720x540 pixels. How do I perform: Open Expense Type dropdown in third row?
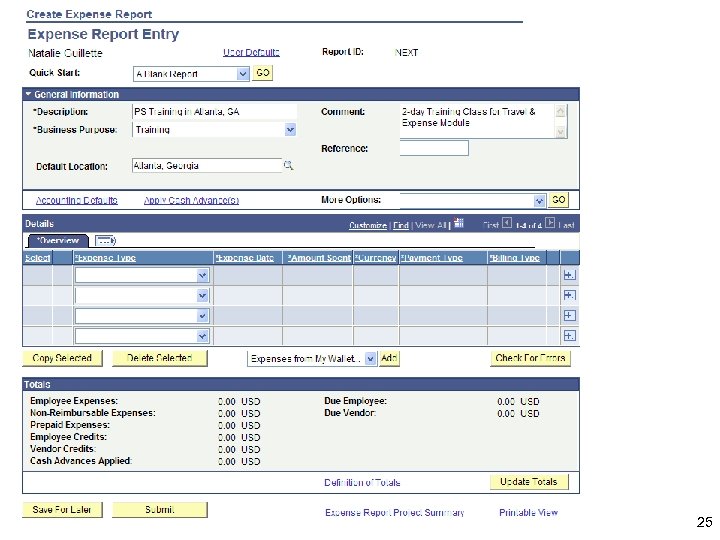[x=202, y=316]
